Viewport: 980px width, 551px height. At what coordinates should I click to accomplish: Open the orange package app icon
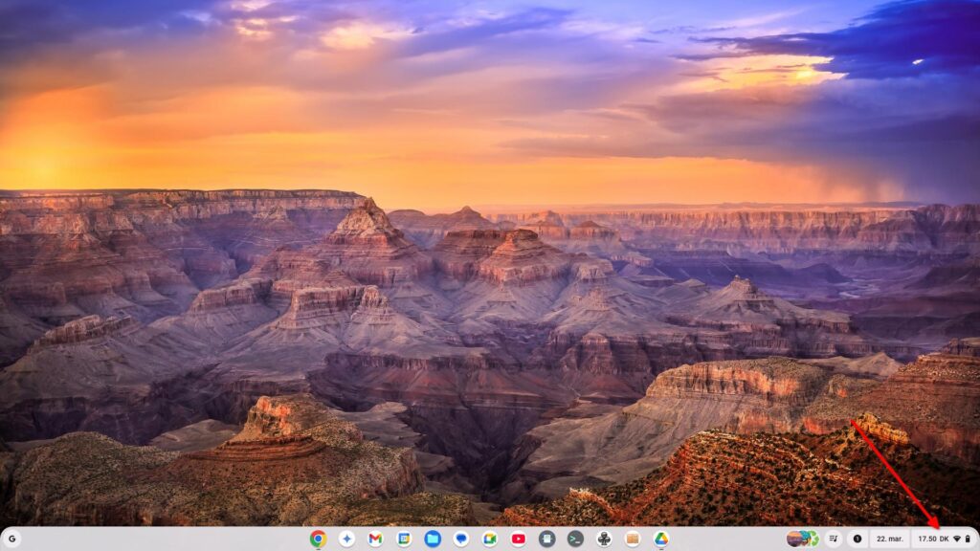pyautogui.click(x=633, y=539)
